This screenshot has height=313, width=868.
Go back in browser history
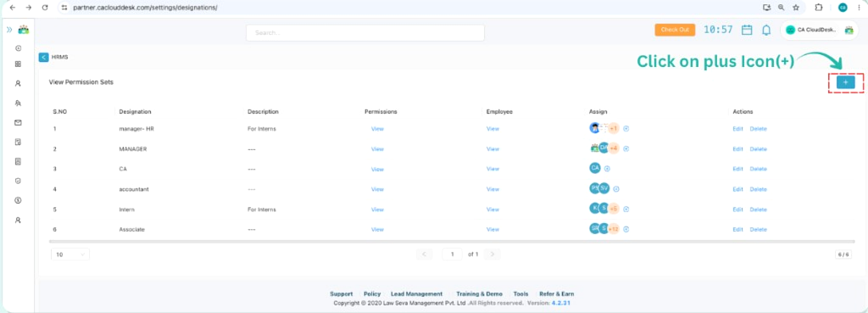[x=13, y=8]
